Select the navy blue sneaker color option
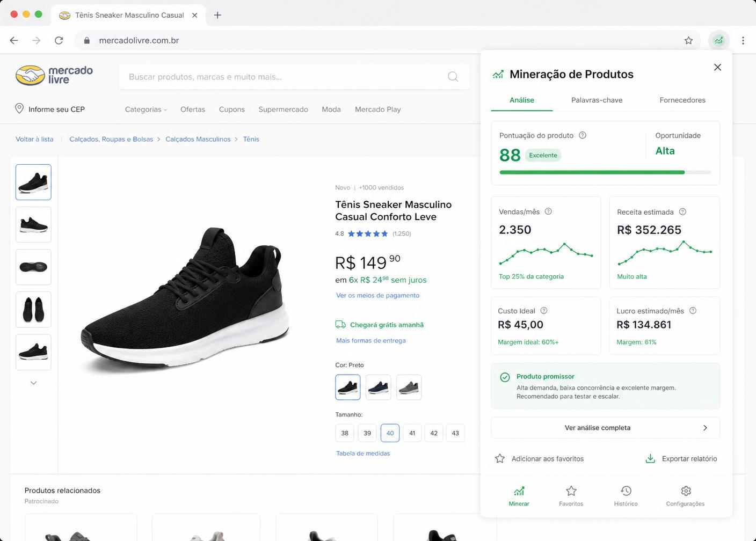Viewport: 756px width, 541px height. pyautogui.click(x=379, y=387)
